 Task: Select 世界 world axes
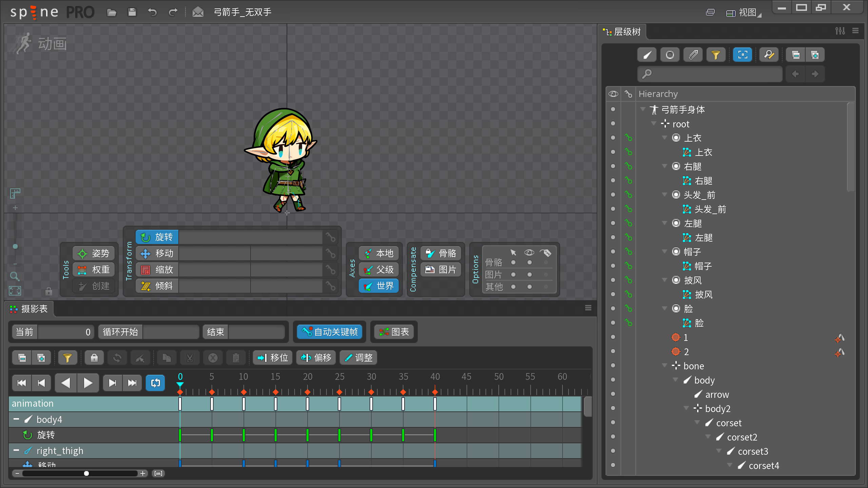click(379, 286)
